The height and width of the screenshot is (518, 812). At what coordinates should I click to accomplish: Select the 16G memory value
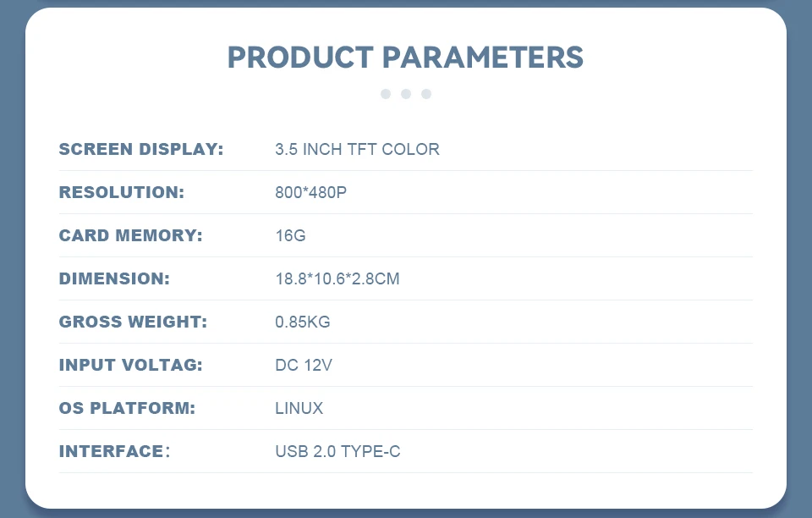[x=290, y=235]
